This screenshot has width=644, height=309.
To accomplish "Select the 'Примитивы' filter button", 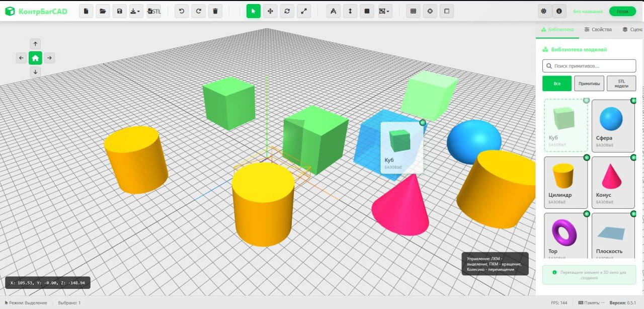I will pos(589,84).
